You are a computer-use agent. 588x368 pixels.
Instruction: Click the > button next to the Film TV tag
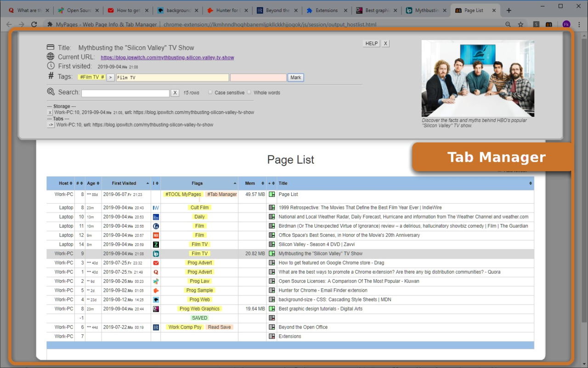pyautogui.click(x=110, y=77)
